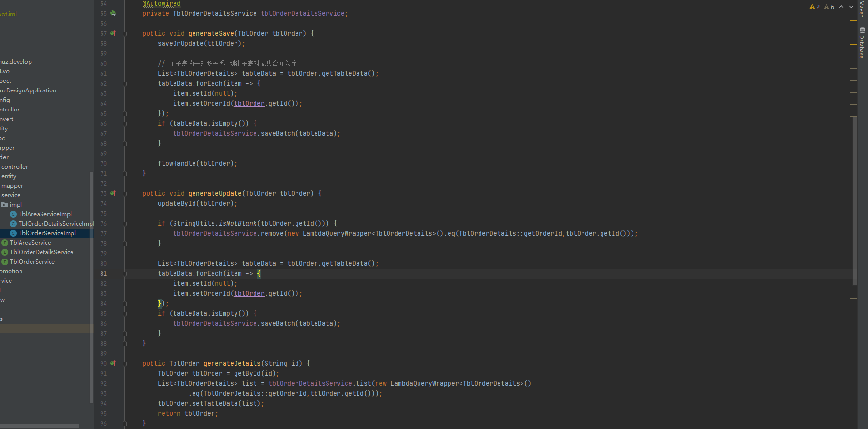This screenshot has width=868, height=429.
Task: Collapse the generateUpdate method fold marker
Action: 124,194
